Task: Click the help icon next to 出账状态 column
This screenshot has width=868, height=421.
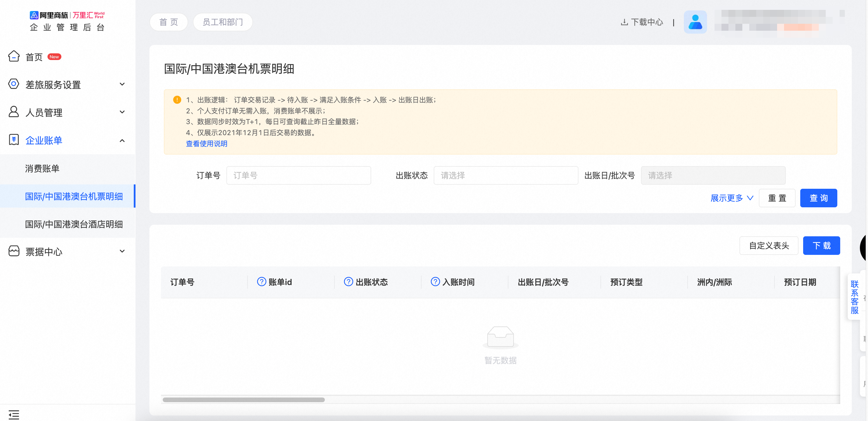Action: tap(348, 282)
